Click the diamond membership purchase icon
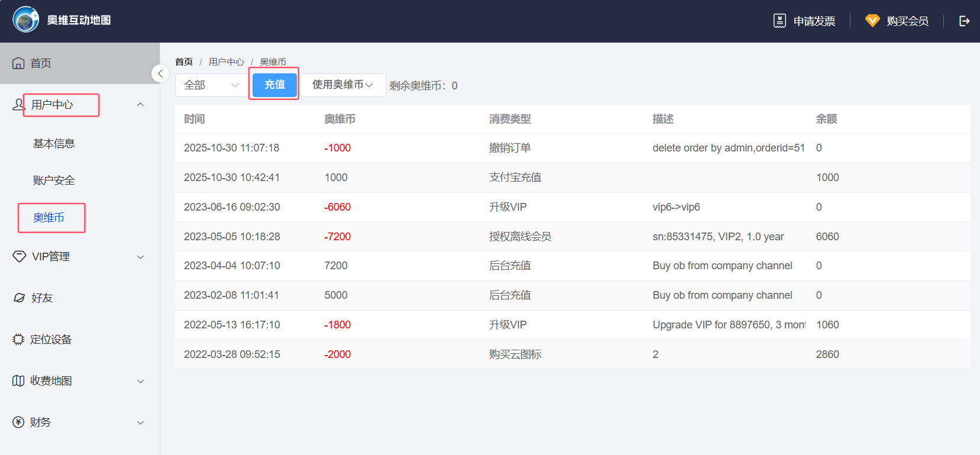 (x=872, y=21)
